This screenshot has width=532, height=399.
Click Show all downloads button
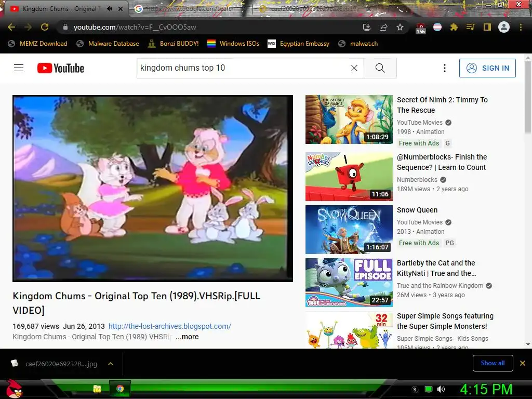tap(493, 363)
